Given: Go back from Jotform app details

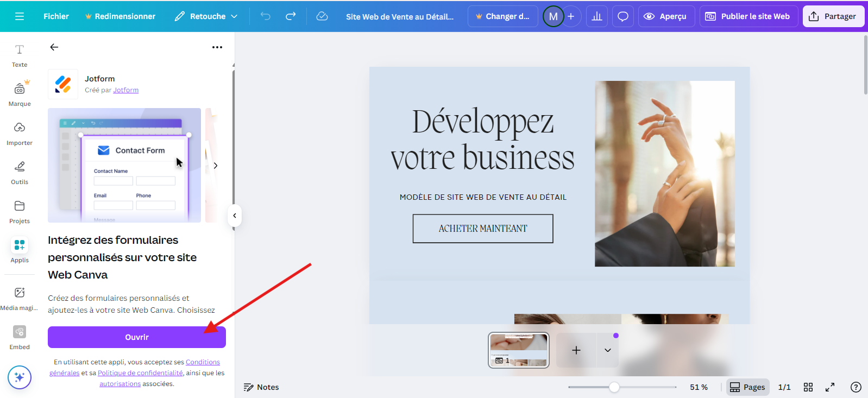Looking at the screenshot, I should point(54,47).
